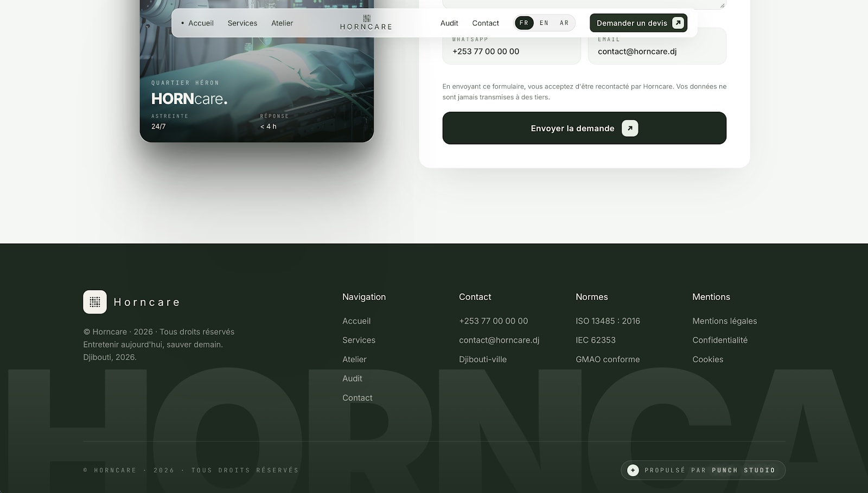Open footer Contact link under Navigation
868x493 pixels.
click(x=358, y=398)
